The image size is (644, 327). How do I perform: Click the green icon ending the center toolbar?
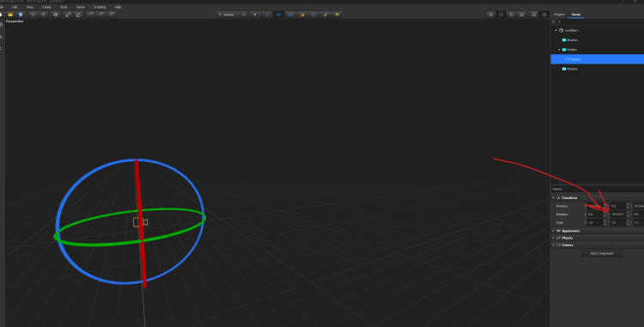coord(337,15)
